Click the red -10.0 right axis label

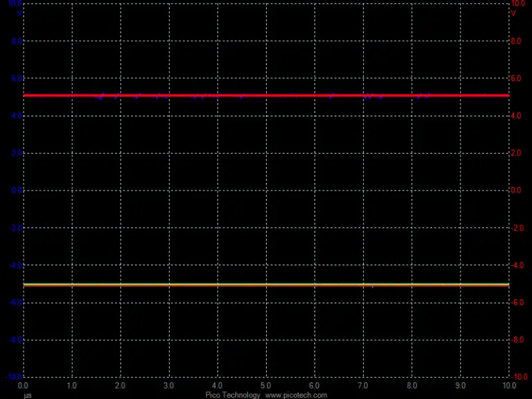click(x=519, y=377)
